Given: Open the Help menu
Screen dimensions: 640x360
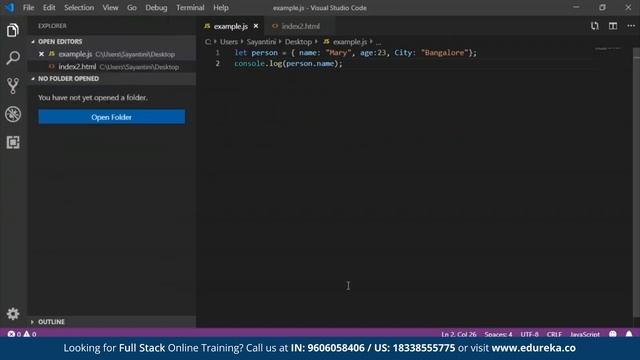Looking at the screenshot, I should (220, 7).
